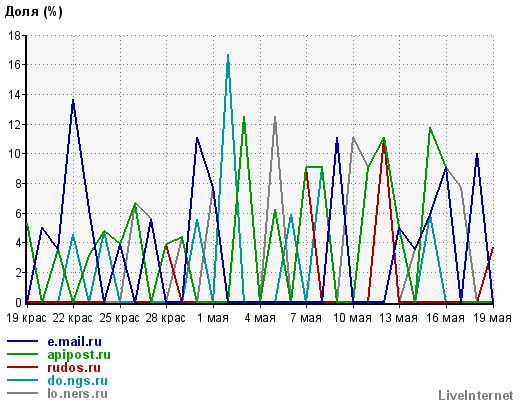Open the do.ngs.ru legend entry

(77, 381)
